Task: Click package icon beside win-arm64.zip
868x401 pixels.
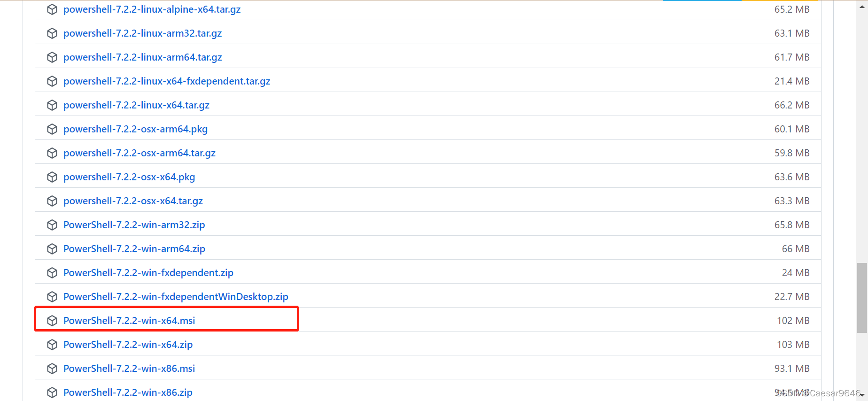Action: point(52,249)
